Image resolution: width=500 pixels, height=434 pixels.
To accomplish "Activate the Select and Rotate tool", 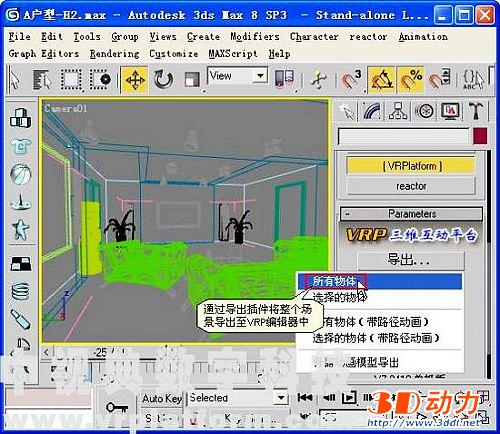I will (x=163, y=79).
